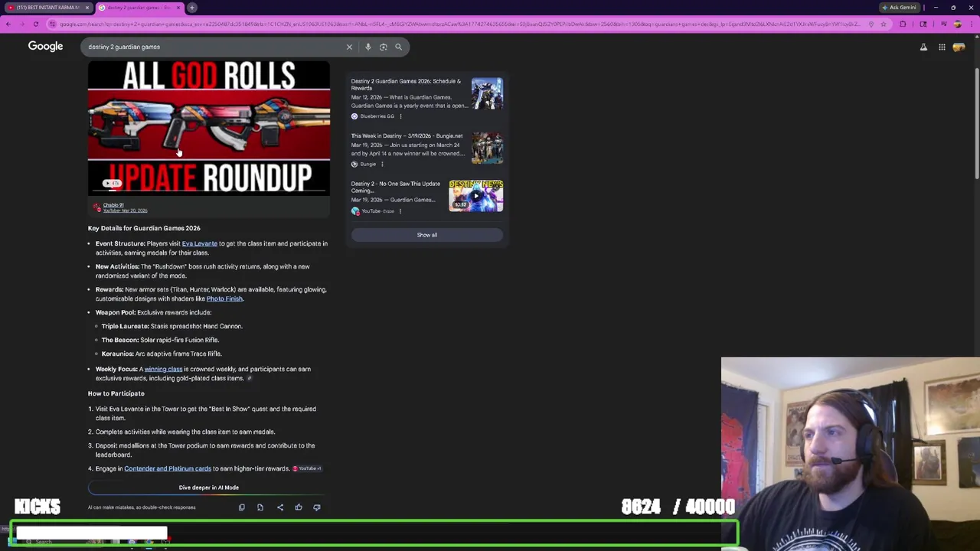Close the BEST INSTANT KARMA tab

coord(87,8)
